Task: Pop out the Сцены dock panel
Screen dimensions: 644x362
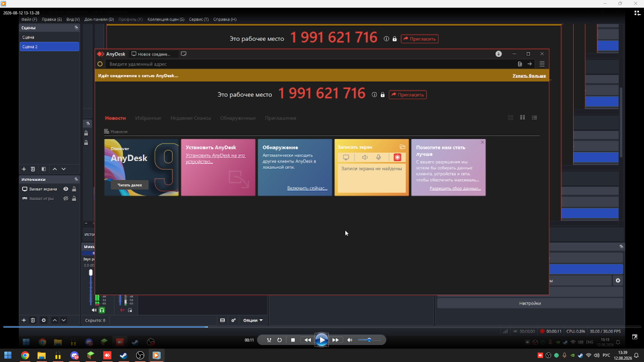Action: point(76,28)
